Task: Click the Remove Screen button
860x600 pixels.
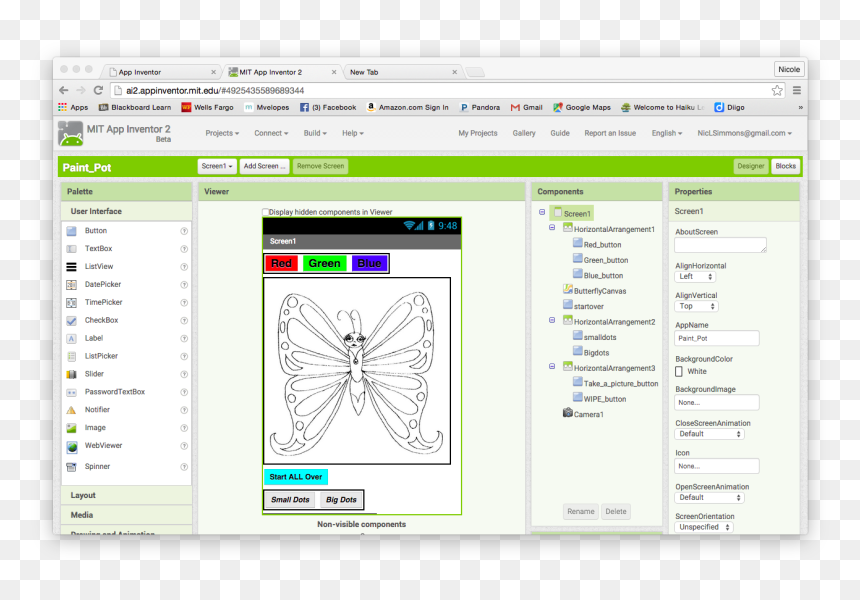Action: click(x=320, y=166)
